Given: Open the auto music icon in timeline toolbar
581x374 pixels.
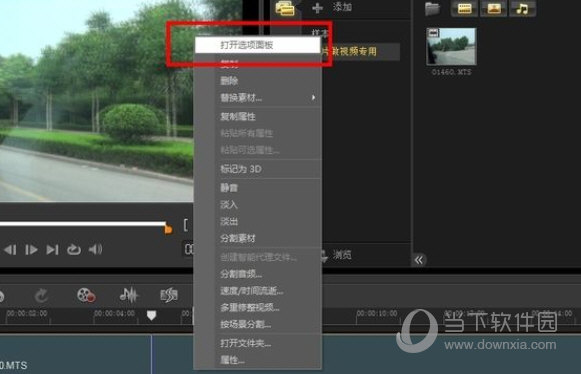Looking at the screenshot, I should coord(169,295).
